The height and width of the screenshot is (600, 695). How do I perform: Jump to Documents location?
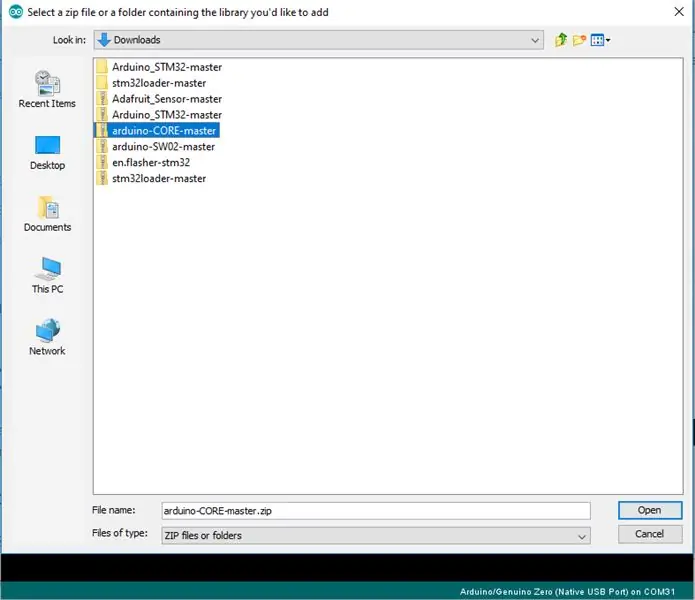coord(47,214)
